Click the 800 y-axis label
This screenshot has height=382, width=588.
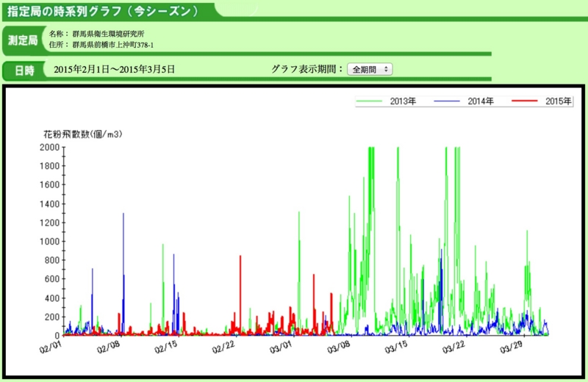point(52,260)
